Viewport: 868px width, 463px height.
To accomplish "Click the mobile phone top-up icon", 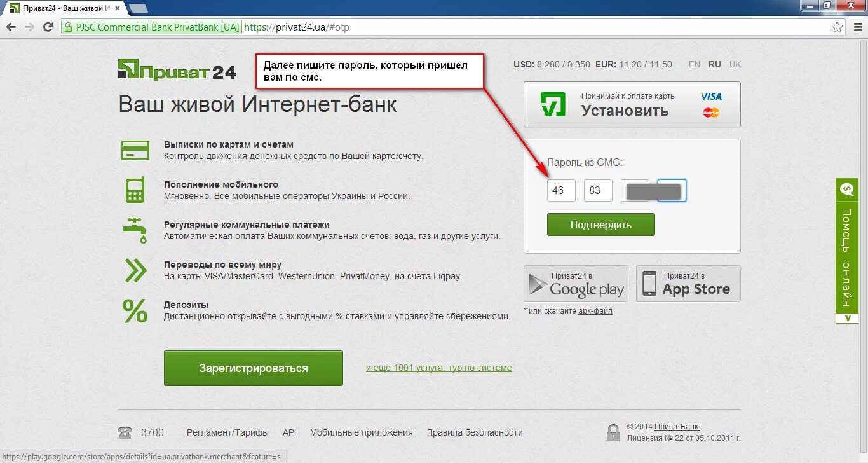I will tap(135, 190).
